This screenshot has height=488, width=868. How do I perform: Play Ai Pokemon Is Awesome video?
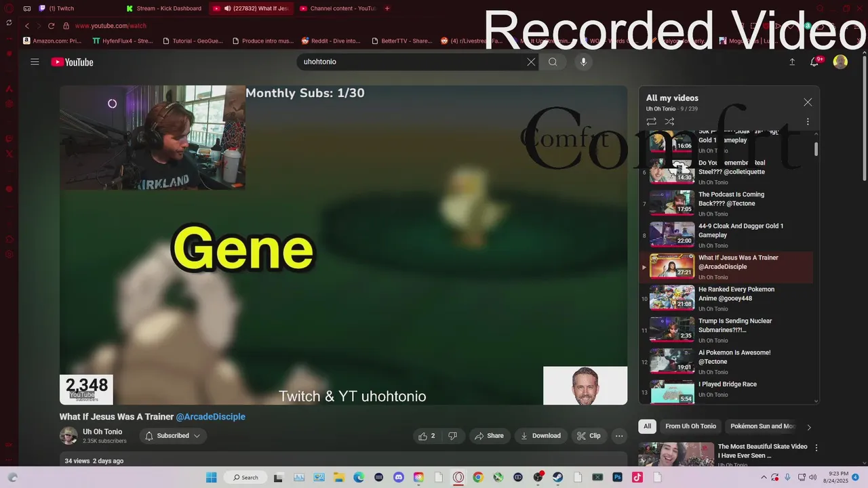(x=726, y=362)
